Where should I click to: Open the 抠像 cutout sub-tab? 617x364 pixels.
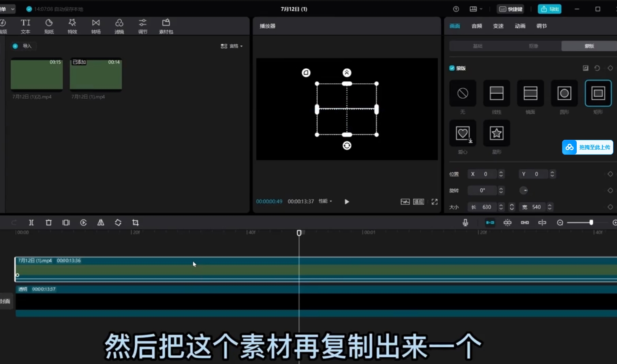[533, 46]
